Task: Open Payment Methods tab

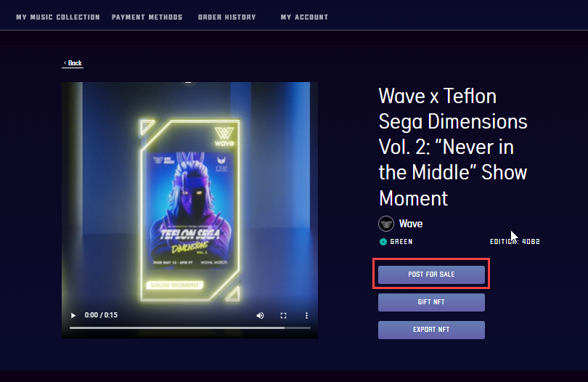Action: pos(147,17)
